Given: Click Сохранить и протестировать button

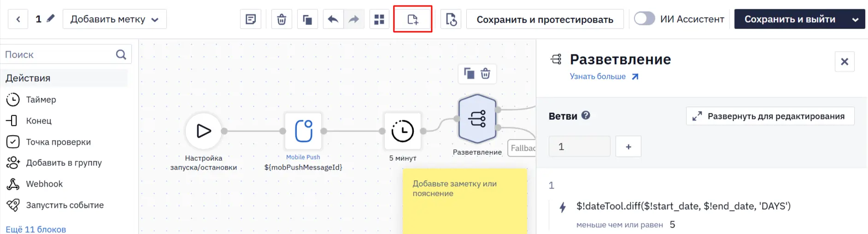Looking at the screenshot, I should (x=545, y=19).
